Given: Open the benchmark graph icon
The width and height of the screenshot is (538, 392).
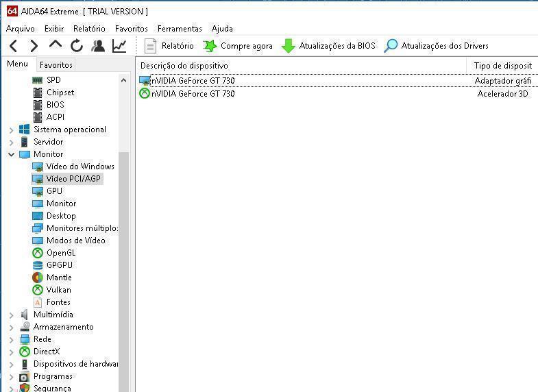Looking at the screenshot, I should click(x=119, y=46).
